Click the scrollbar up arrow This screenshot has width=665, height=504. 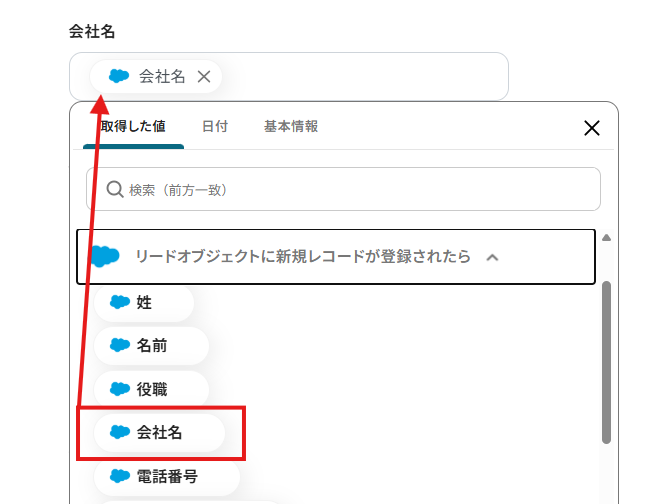[605, 238]
